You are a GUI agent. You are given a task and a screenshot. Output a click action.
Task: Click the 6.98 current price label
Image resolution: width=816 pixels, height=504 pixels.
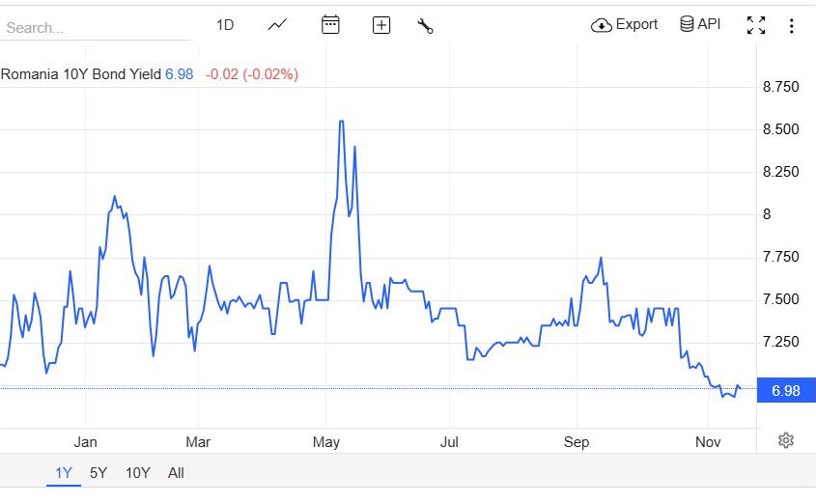[786, 390]
